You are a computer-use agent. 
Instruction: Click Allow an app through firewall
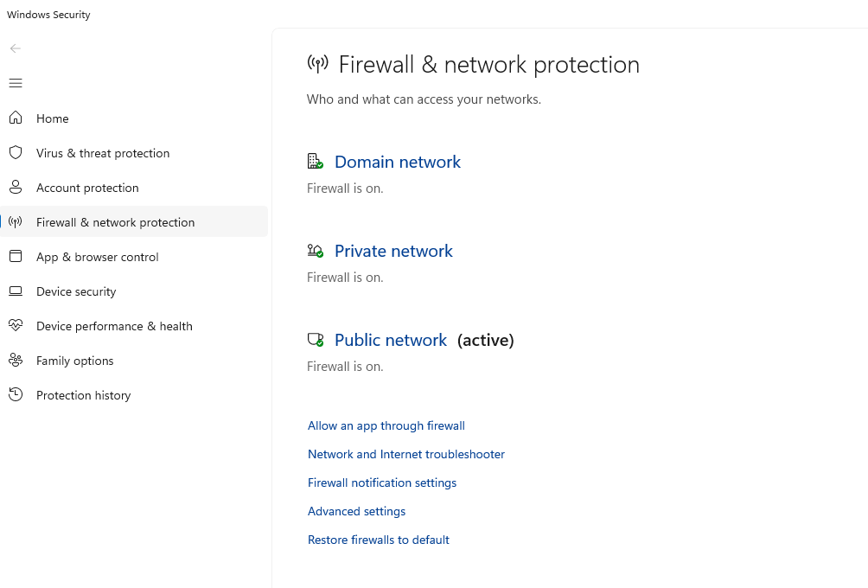click(x=386, y=425)
